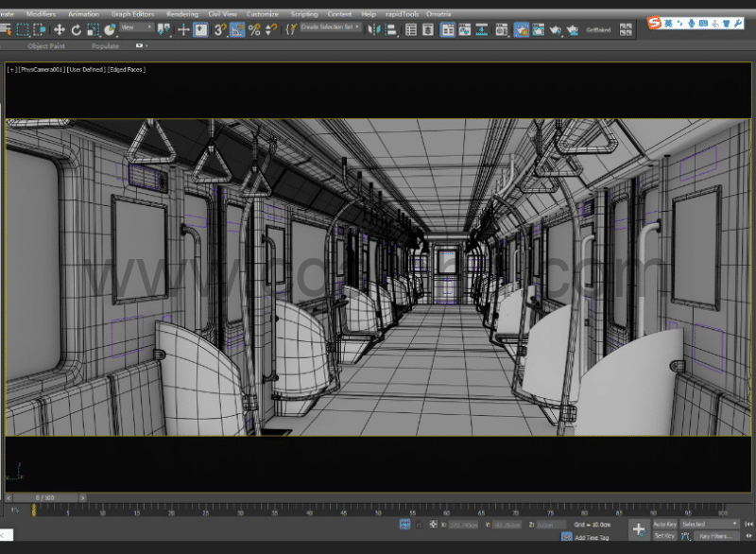Open the Selected key filter dropdown
The image size is (756, 554).
(x=710, y=524)
